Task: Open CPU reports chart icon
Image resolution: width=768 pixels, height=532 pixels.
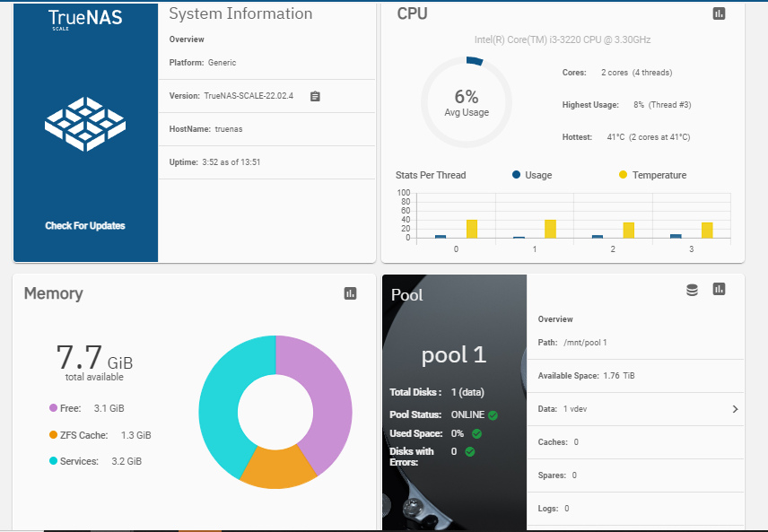Action: [x=719, y=13]
